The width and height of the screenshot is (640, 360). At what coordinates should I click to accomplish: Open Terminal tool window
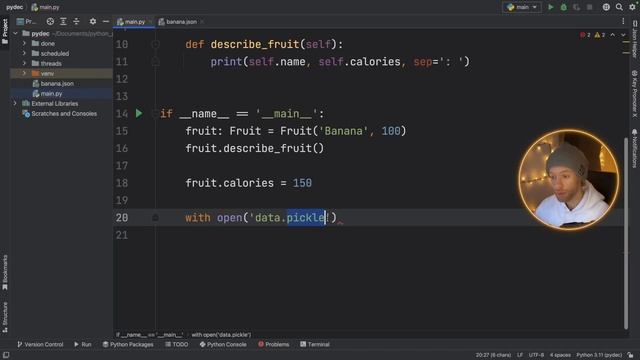(315, 344)
